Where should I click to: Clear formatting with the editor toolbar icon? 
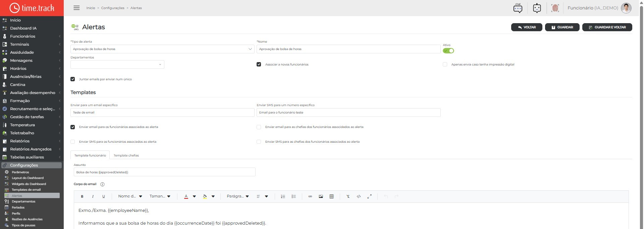348,196
